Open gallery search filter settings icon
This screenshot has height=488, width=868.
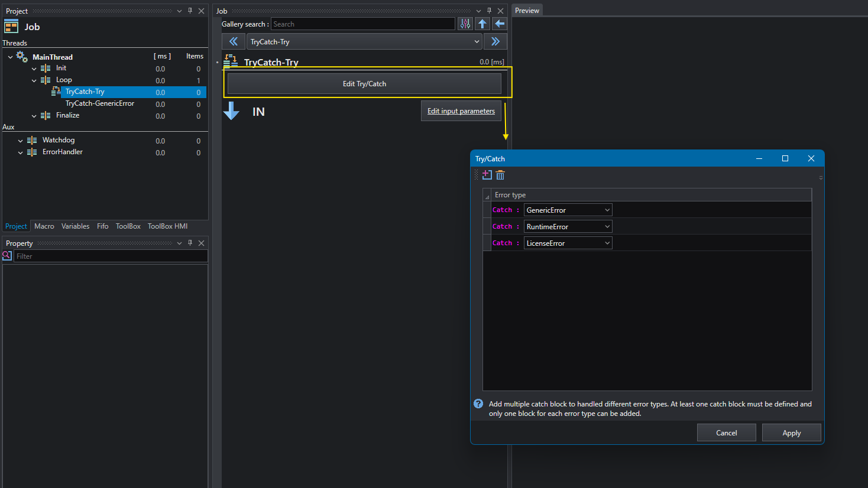(x=465, y=24)
